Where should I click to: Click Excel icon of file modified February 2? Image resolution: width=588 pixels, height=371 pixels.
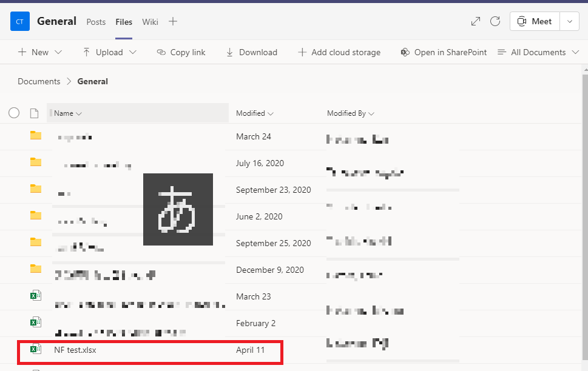coord(36,322)
